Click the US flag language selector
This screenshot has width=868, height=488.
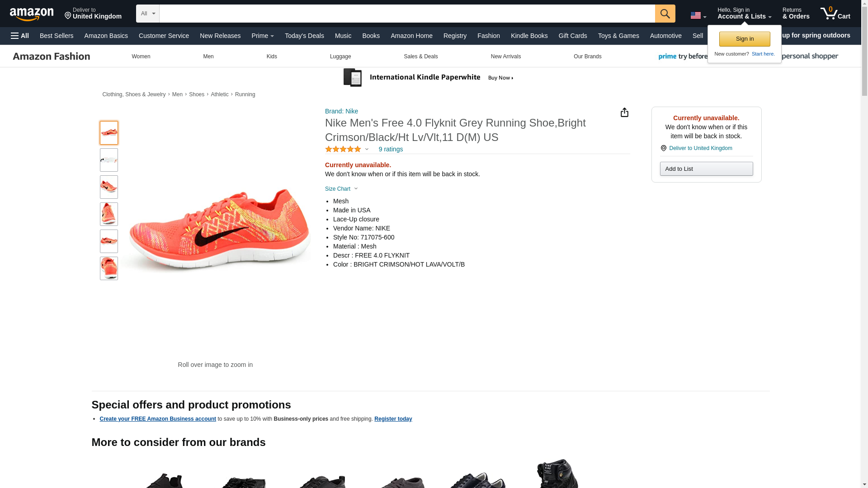[x=698, y=15]
